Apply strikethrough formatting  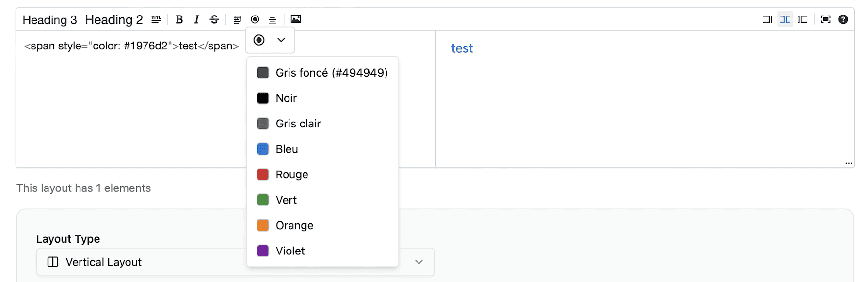(214, 19)
